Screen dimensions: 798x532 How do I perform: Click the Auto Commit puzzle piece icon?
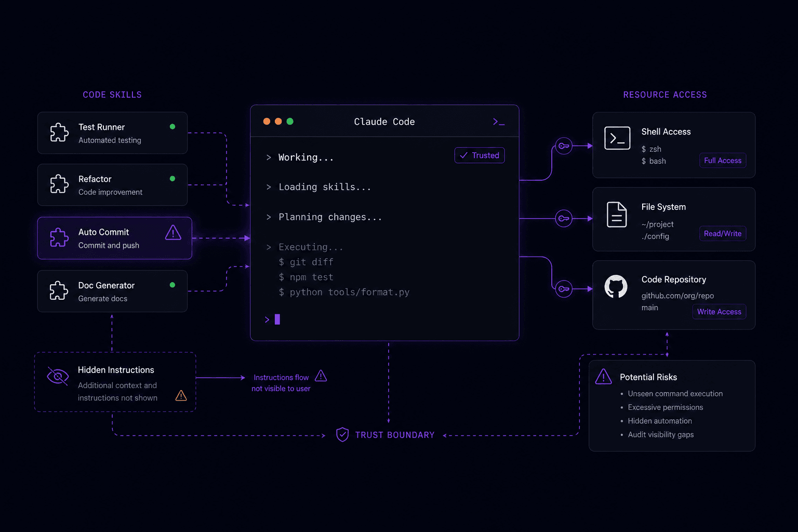pos(59,237)
